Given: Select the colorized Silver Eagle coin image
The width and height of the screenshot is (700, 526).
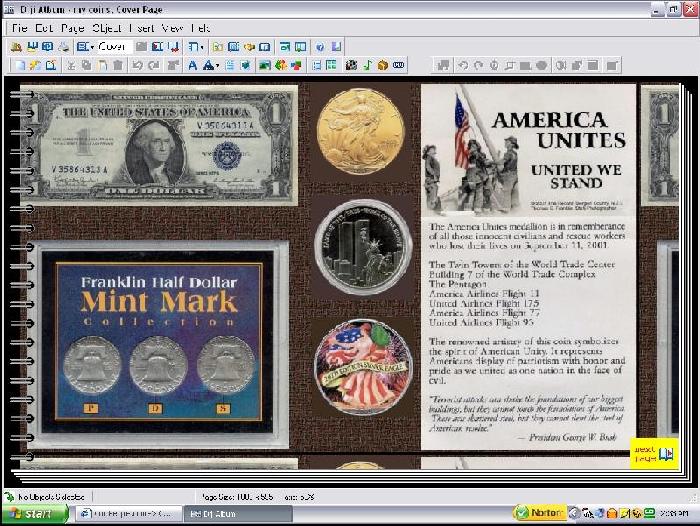Looking at the screenshot, I should (363, 367).
